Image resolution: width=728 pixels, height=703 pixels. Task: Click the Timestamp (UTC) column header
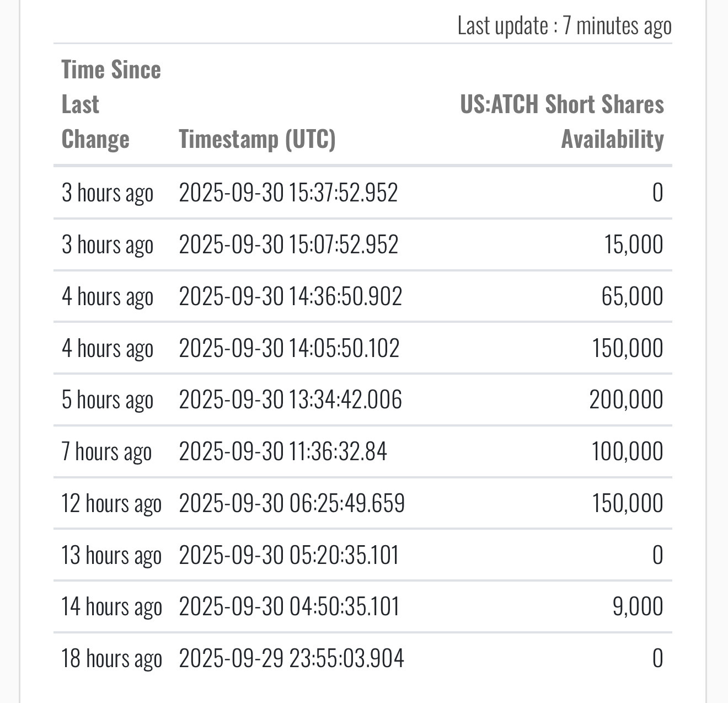[257, 139]
